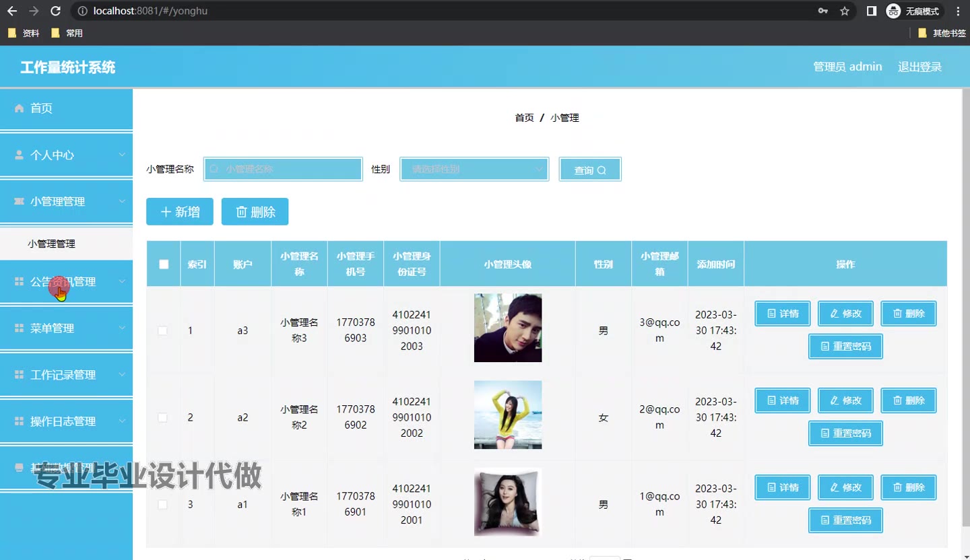Click the email cell 3@qq.com
This screenshot has height=560, width=970.
660,330
